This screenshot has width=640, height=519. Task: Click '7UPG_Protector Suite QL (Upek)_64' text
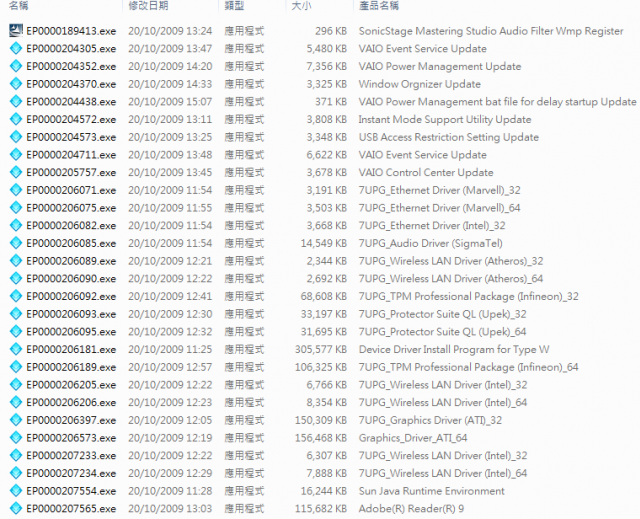coord(442,331)
